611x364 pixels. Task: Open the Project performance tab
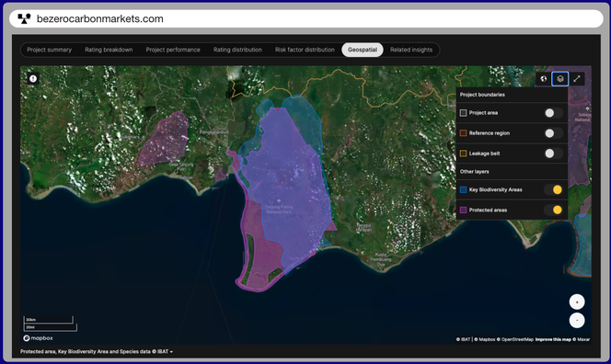[173, 50]
